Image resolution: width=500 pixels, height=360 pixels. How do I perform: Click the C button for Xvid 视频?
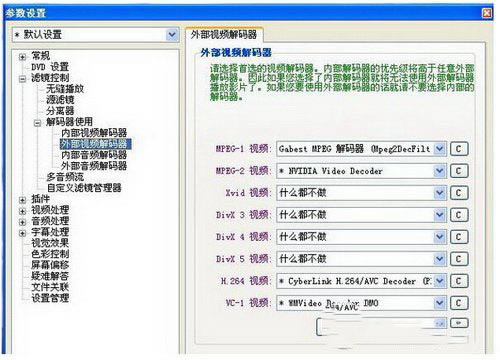click(459, 193)
